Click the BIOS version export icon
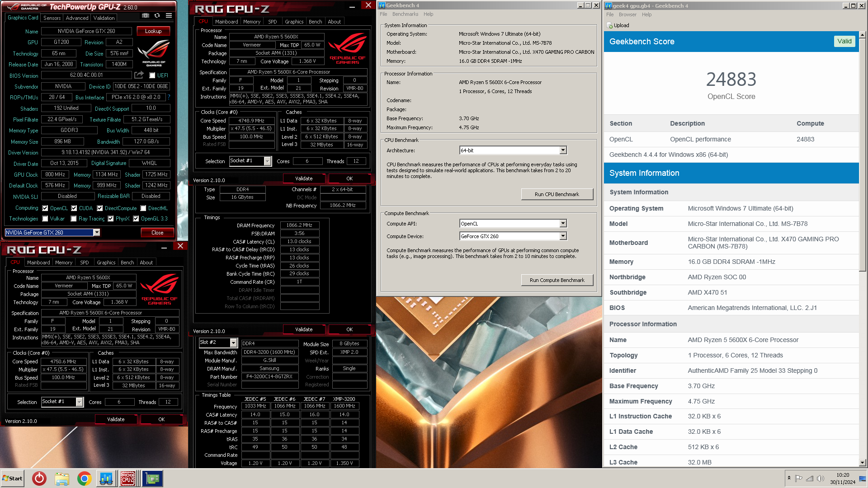The width and height of the screenshot is (868, 488). pos(139,75)
